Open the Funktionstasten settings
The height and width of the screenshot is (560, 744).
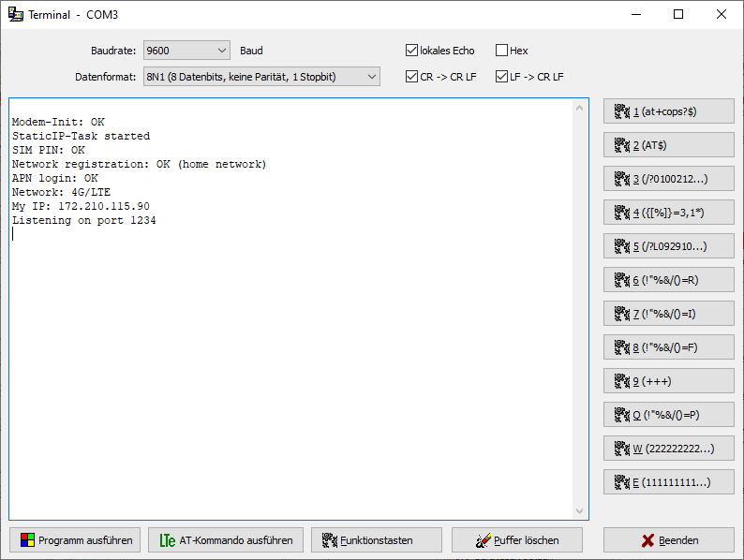tap(377, 540)
